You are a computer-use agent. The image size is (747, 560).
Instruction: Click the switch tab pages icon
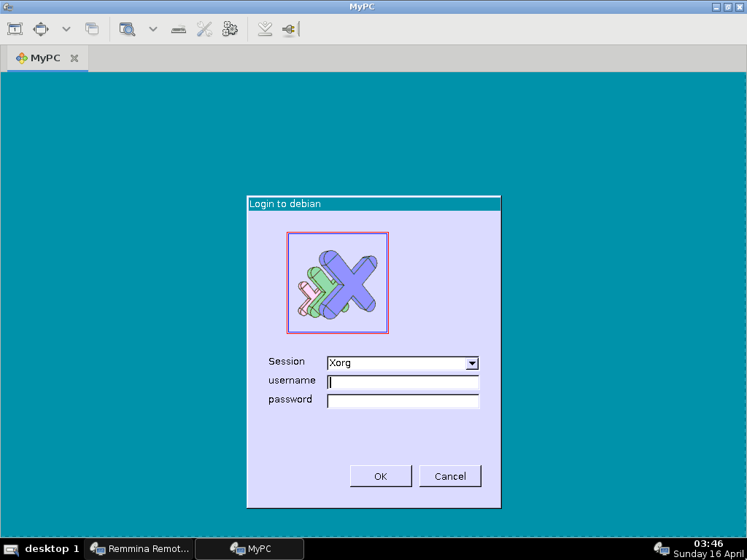point(91,29)
